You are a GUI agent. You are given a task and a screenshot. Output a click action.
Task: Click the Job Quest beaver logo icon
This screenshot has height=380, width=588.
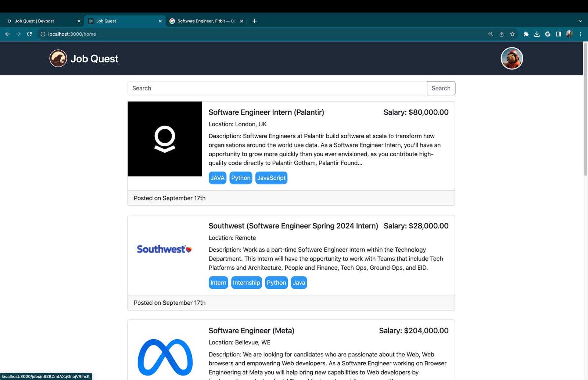[58, 58]
